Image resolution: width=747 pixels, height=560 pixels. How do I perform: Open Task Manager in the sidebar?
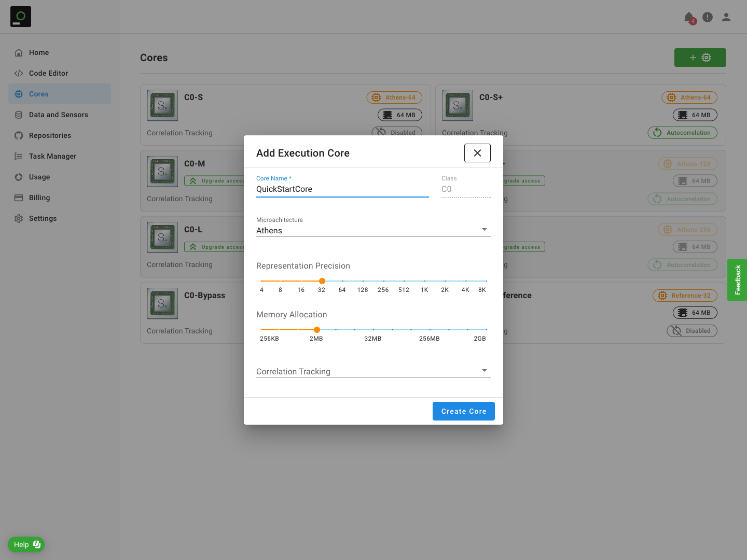(x=52, y=156)
